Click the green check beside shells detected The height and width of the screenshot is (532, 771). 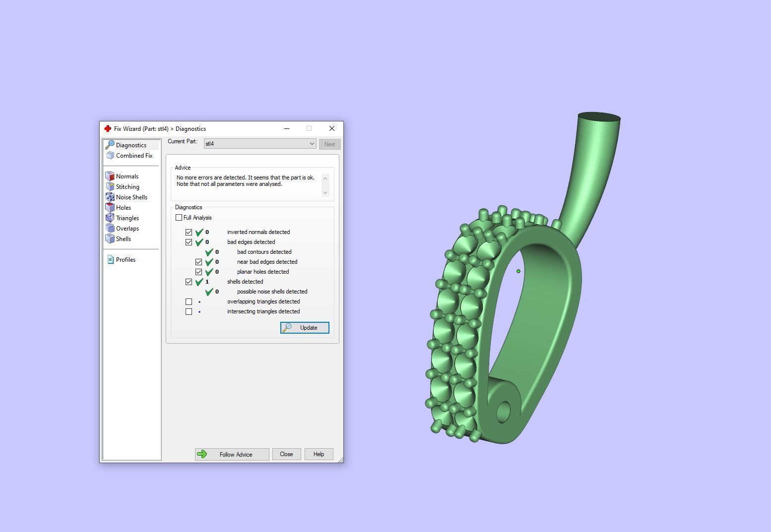(199, 282)
